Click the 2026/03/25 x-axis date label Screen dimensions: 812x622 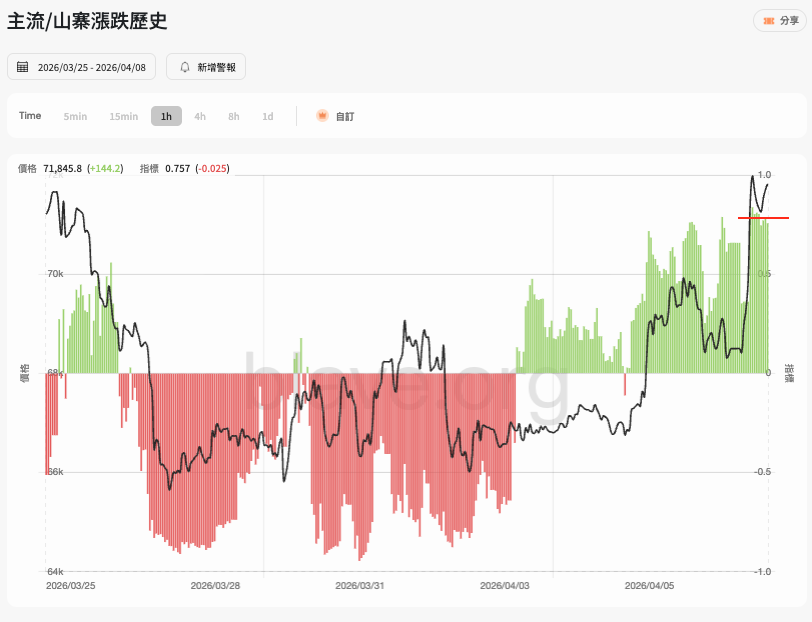click(70, 586)
